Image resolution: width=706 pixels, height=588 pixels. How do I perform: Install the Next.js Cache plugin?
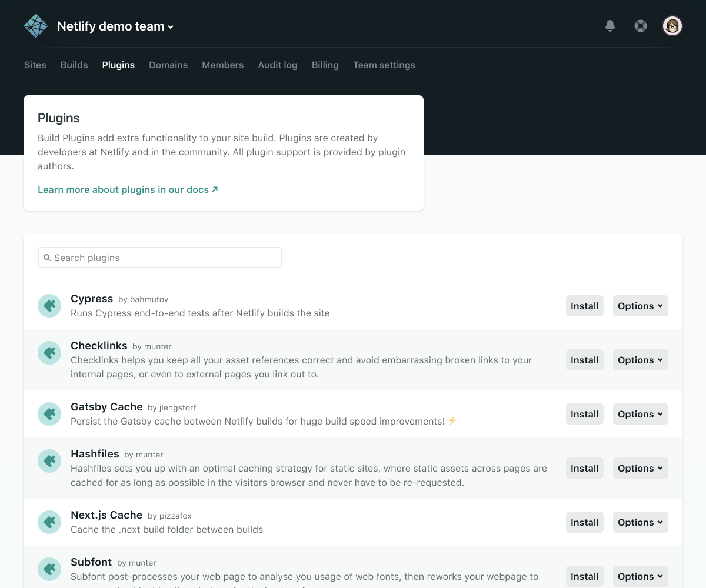tap(585, 522)
